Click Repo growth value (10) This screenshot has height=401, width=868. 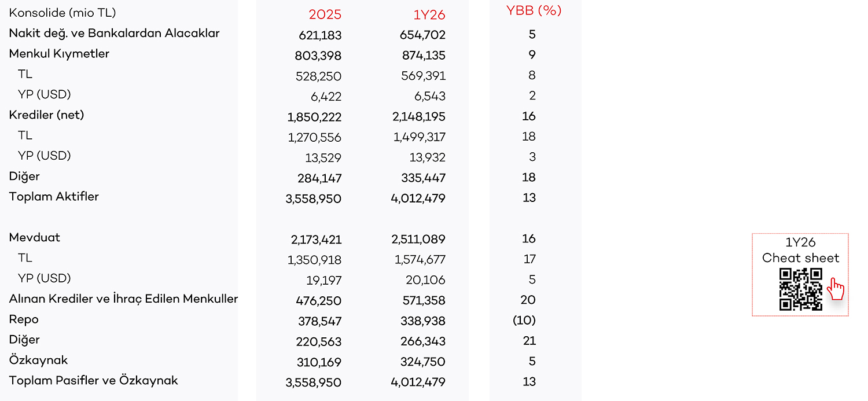[x=524, y=320]
